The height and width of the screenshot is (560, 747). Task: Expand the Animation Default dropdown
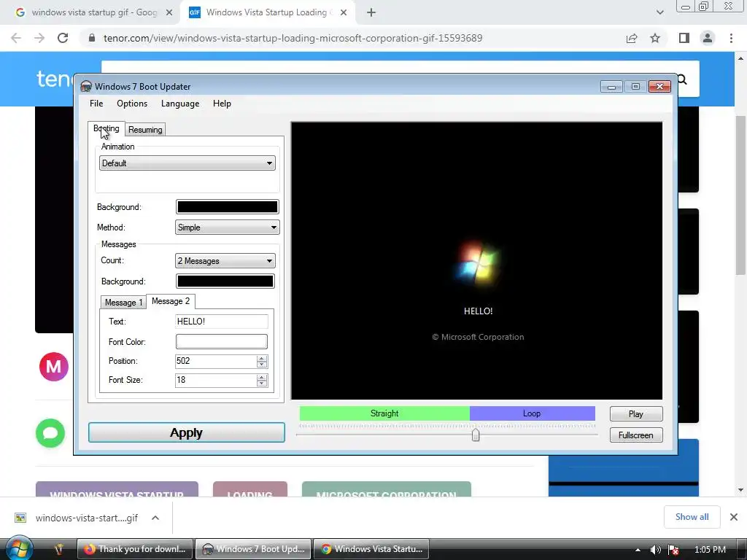(187, 163)
